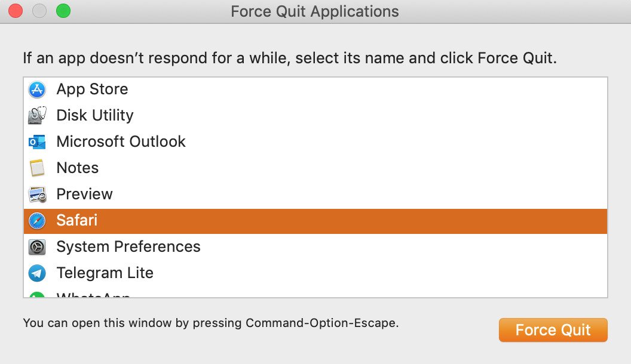Click the Preview app icon

(38, 195)
